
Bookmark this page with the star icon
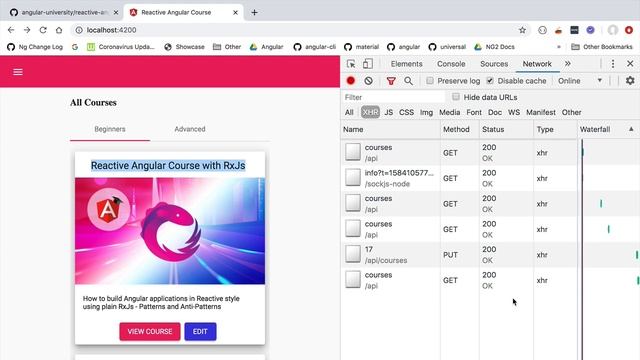coord(522,30)
